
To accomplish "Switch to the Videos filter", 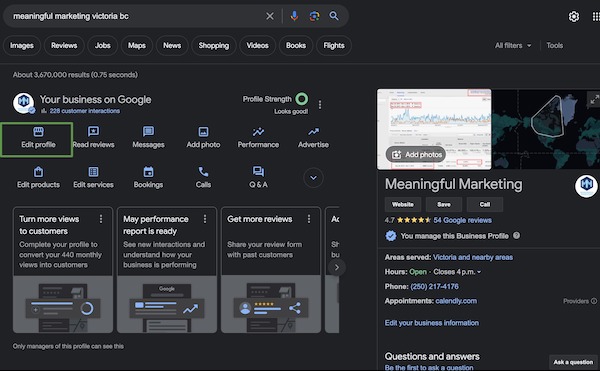I will (257, 46).
